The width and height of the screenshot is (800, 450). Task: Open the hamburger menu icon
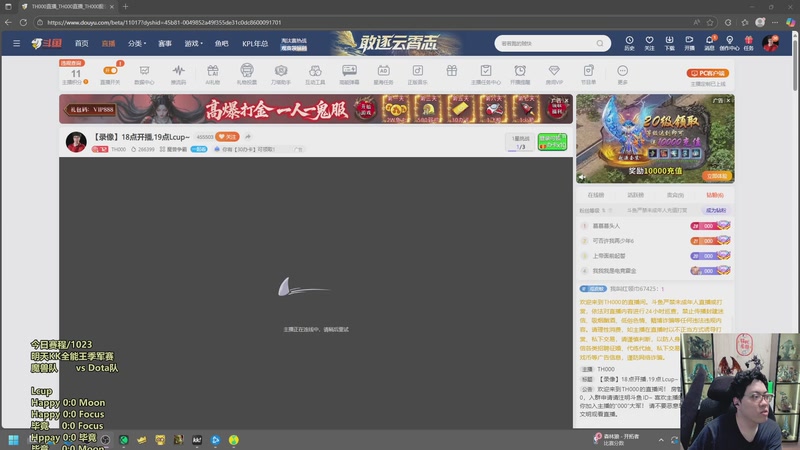(16, 43)
